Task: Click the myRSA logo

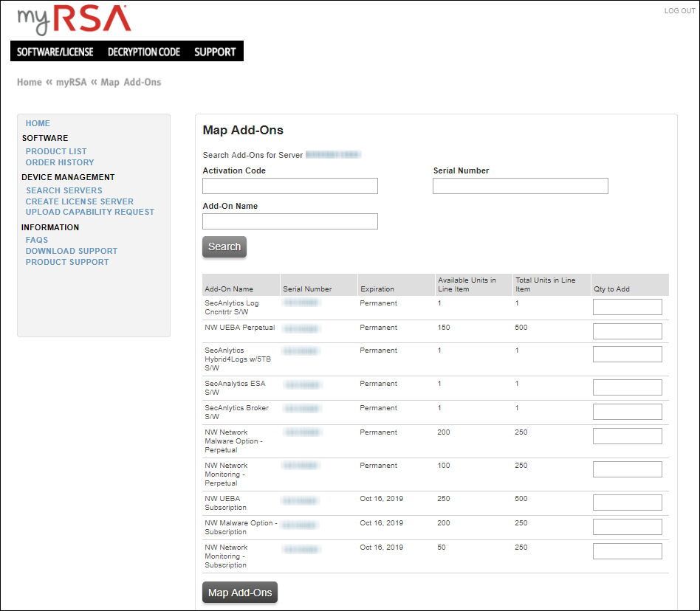Action: (x=74, y=20)
